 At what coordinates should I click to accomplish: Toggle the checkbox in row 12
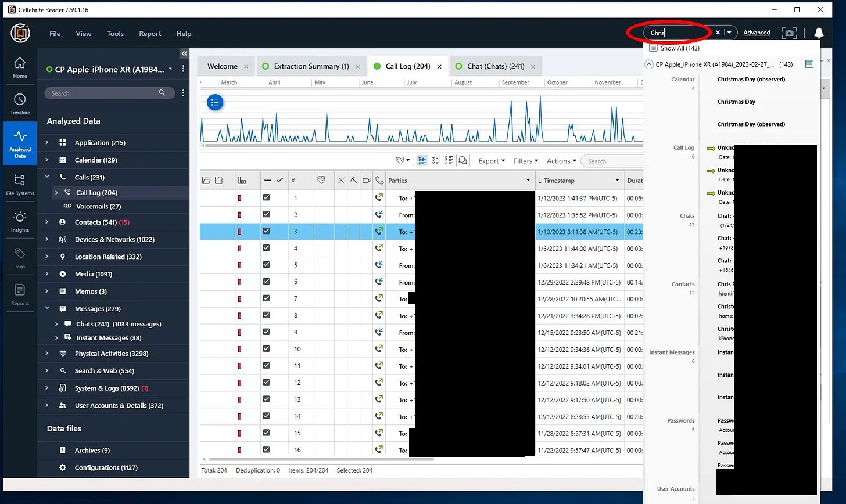pos(266,383)
